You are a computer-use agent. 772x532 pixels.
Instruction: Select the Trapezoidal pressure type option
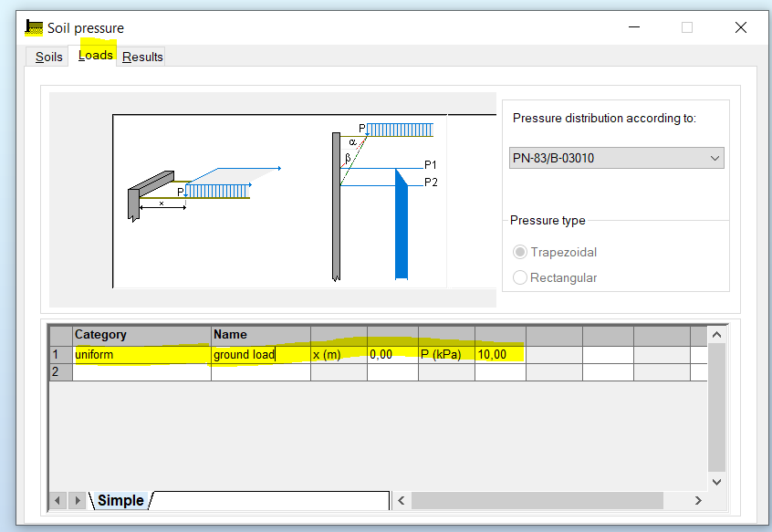click(x=519, y=252)
